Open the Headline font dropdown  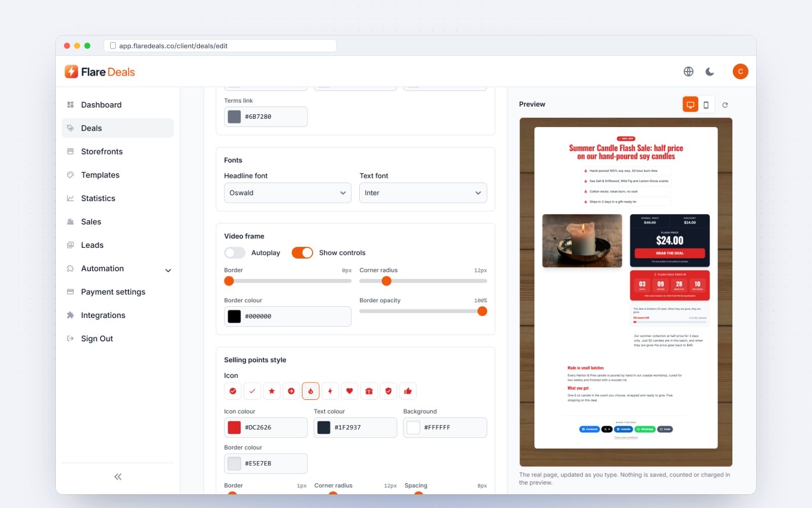(x=288, y=193)
